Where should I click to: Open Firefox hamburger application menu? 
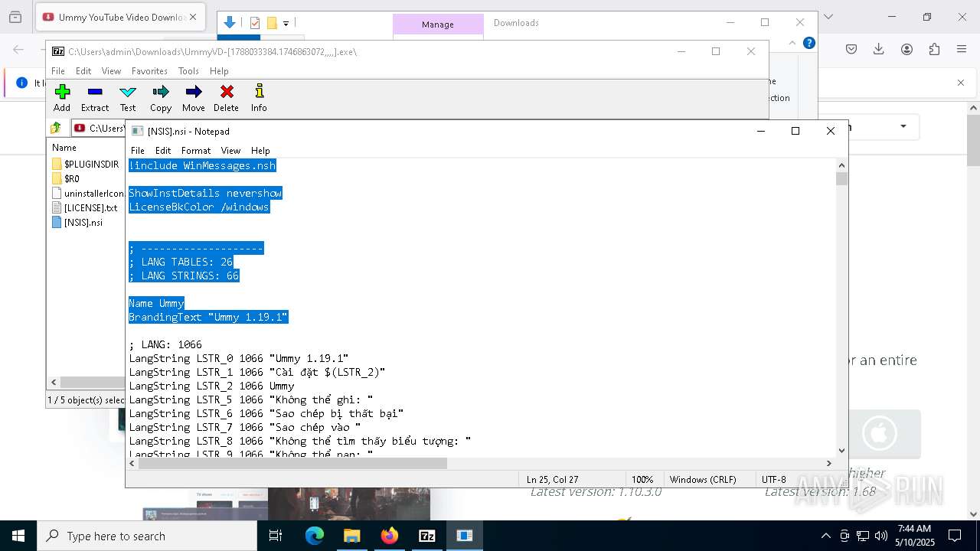point(962,49)
